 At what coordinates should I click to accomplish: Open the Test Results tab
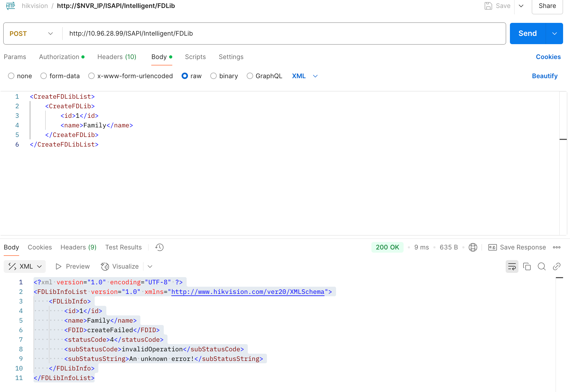pos(123,247)
